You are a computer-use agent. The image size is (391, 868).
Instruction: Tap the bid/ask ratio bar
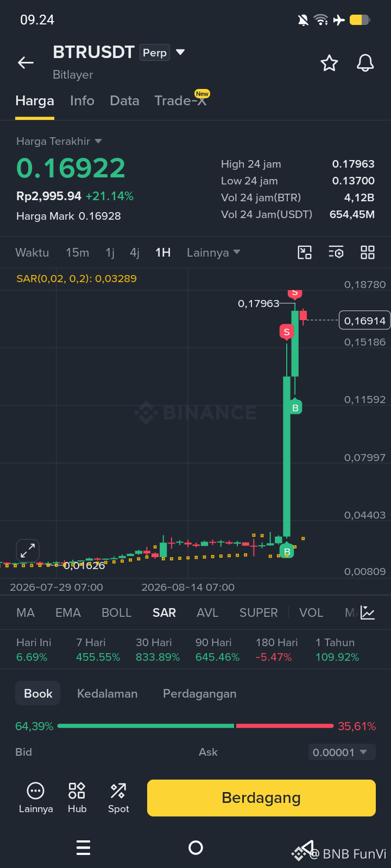click(x=195, y=726)
